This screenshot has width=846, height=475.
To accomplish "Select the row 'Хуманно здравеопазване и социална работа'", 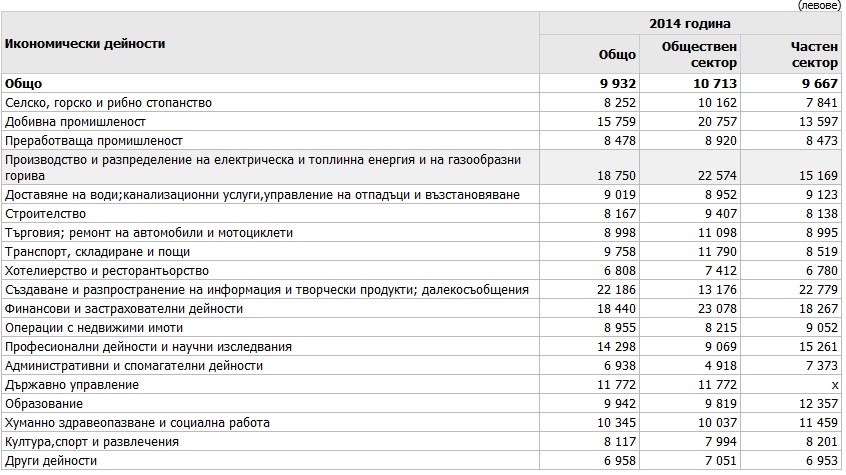I will click(421, 423).
